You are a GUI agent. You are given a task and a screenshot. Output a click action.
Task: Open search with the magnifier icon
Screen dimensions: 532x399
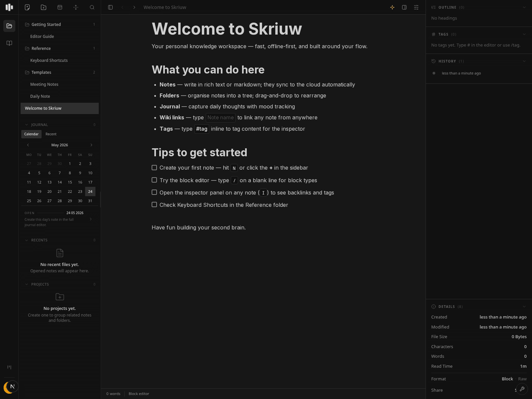tap(92, 7)
